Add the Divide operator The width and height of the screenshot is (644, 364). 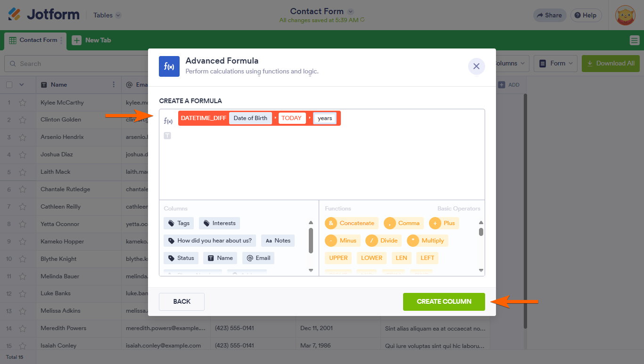[x=383, y=241]
